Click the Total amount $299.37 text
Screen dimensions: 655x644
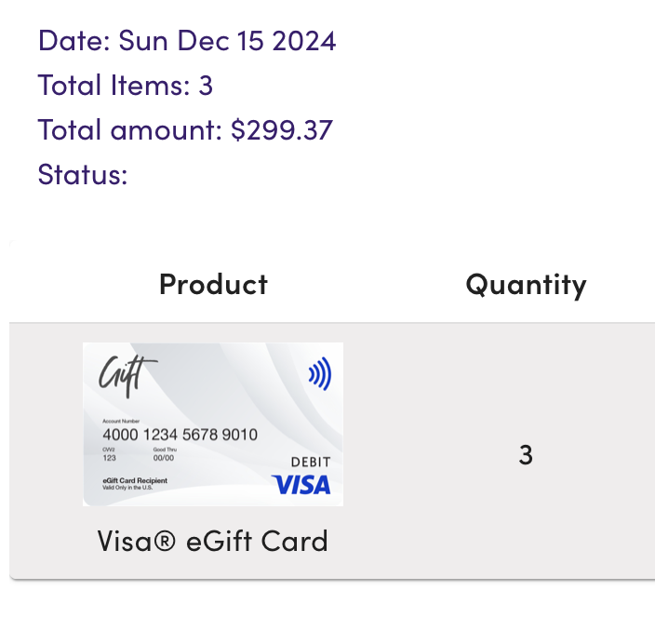pos(185,129)
